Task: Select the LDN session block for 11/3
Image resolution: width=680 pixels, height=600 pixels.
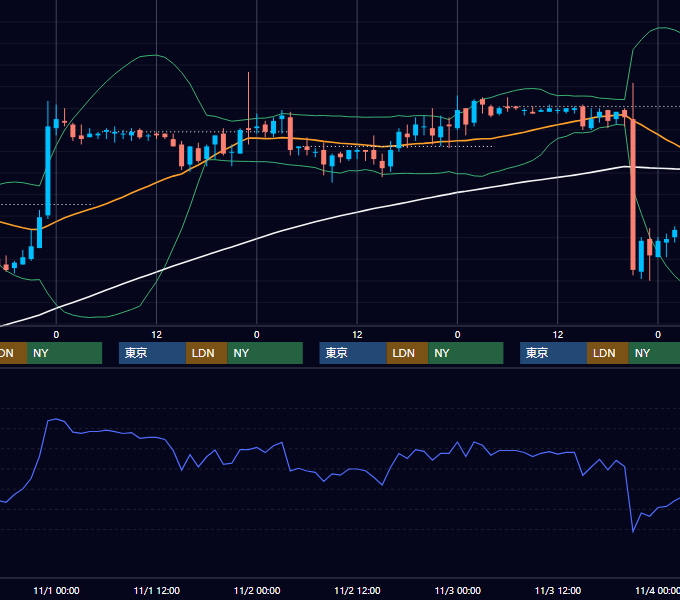Action: click(608, 353)
